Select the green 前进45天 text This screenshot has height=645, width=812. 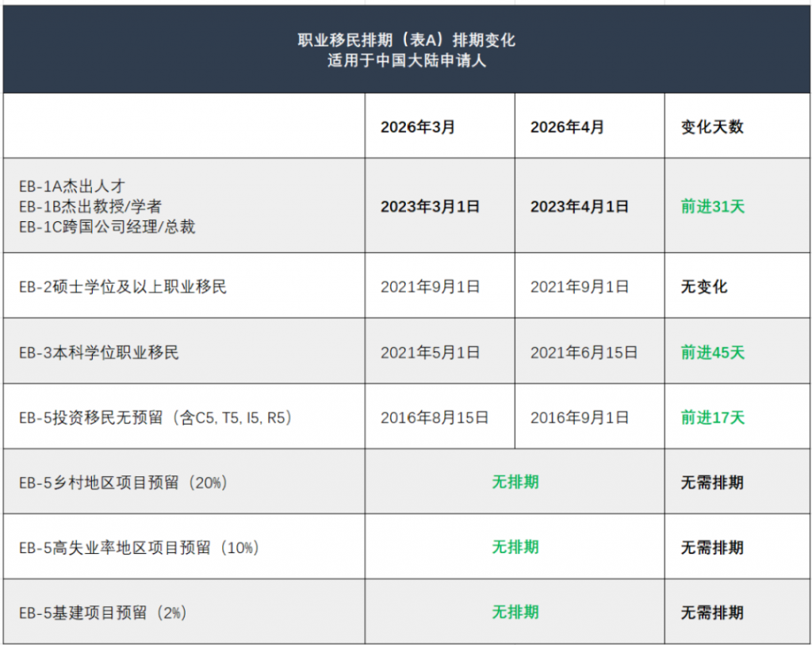[x=712, y=352]
